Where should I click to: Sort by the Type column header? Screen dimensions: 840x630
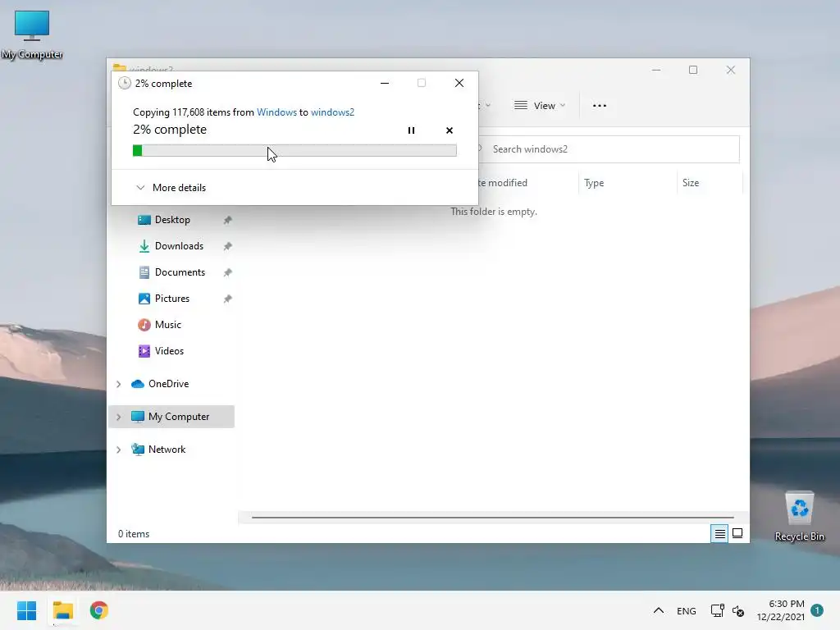tap(594, 183)
